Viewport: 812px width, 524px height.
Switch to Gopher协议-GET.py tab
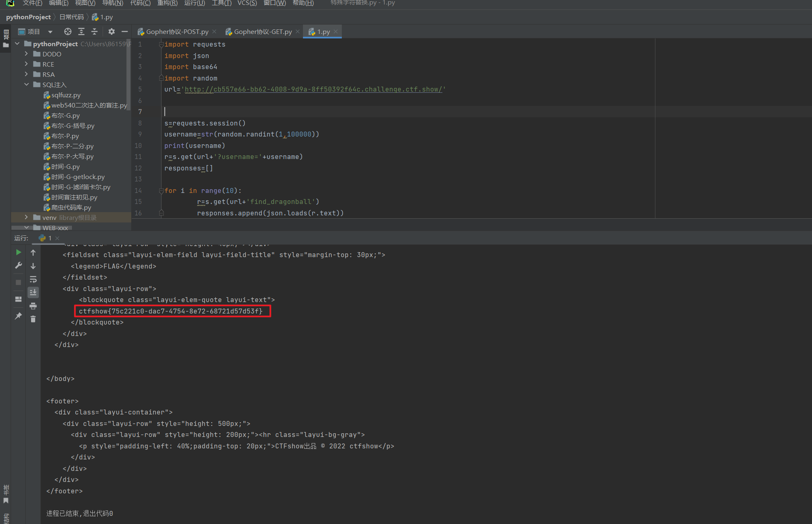click(x=262, y=31)
